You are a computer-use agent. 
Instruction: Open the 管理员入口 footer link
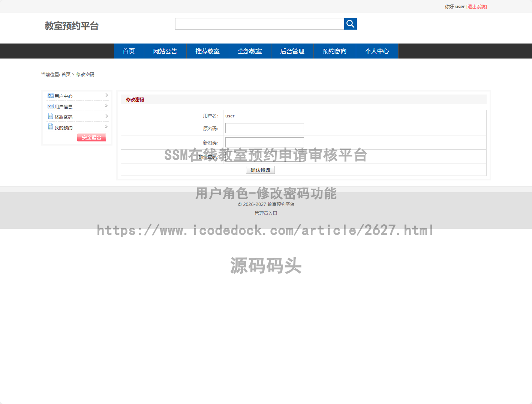click(x=265, y=213)
